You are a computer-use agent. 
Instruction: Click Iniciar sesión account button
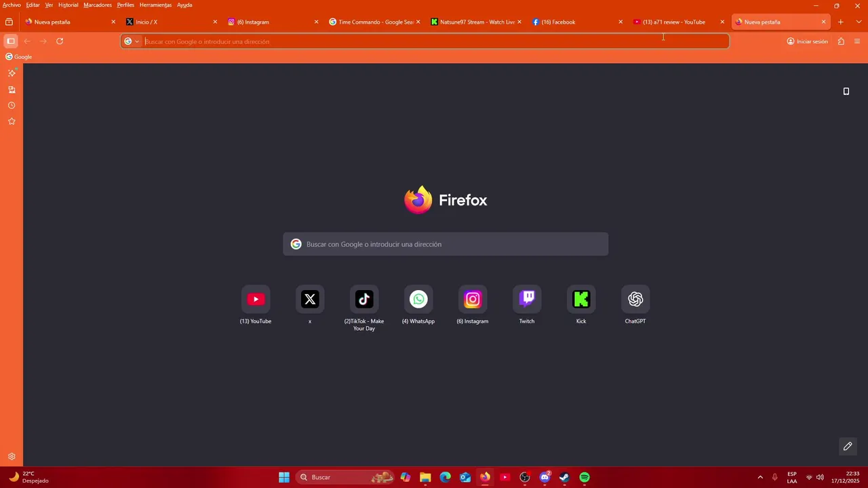pyautogui.click(x=807, y=41)
